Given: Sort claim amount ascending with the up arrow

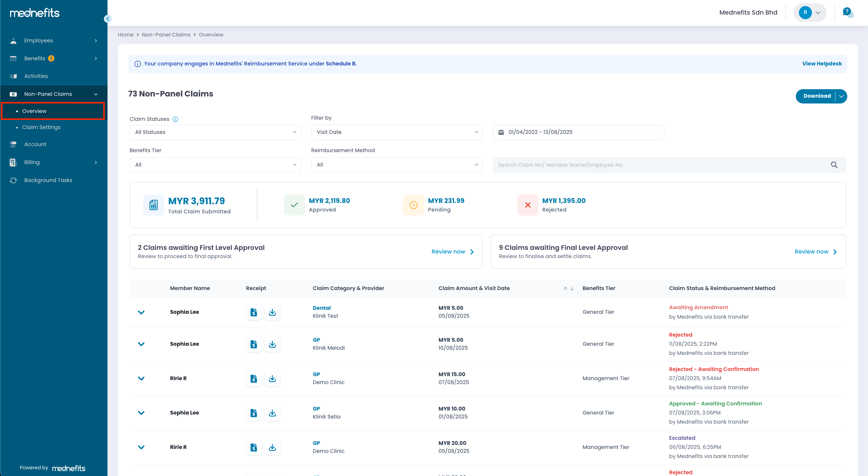Looking at the screenshot, I should (565, 289).
